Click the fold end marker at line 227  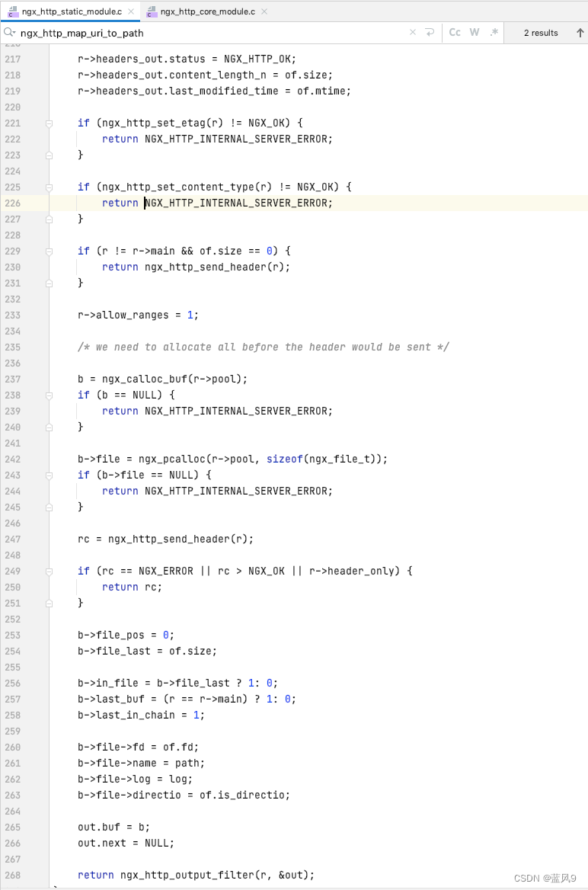49,219
